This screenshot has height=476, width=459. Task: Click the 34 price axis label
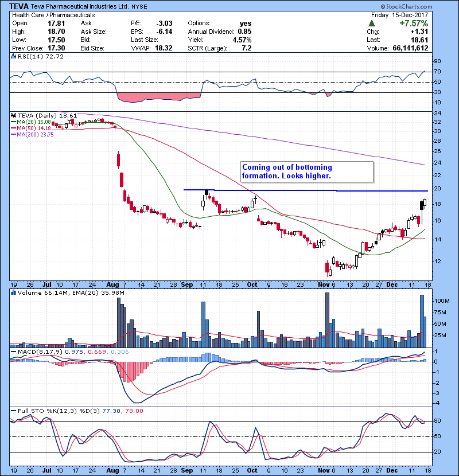pyautogui.click(x=438, y=114)
